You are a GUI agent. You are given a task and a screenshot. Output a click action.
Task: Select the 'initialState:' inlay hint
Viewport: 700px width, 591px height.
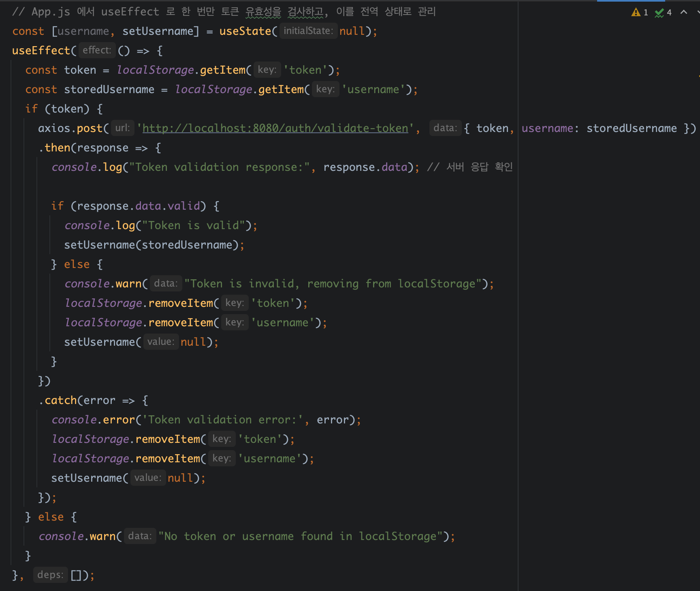pyautogui.click(x=308, y=31)
